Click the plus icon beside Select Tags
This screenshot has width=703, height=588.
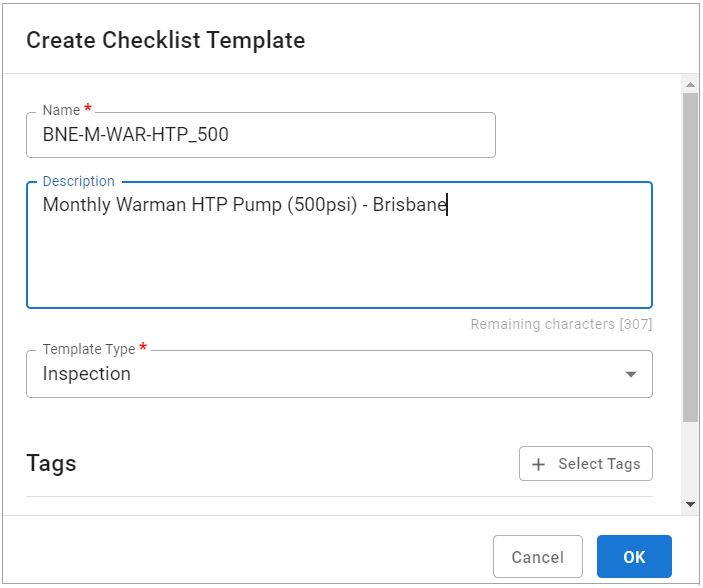[539, 464]
